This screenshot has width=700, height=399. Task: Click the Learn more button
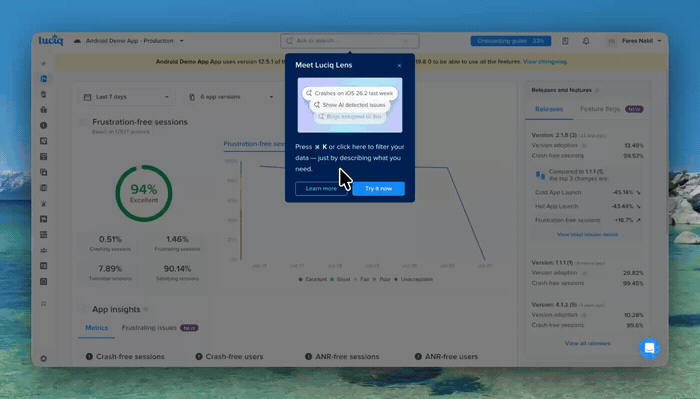321,188
